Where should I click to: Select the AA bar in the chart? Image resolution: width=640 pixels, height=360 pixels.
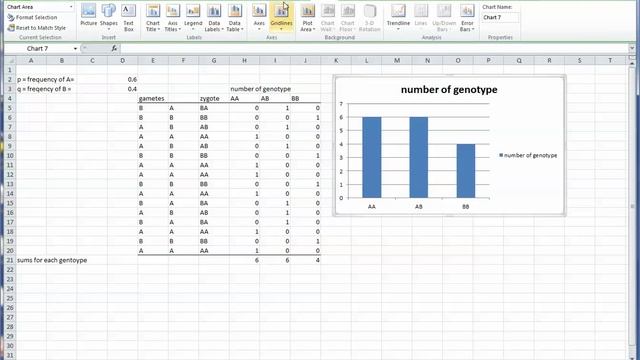click(x=372, y=157)
